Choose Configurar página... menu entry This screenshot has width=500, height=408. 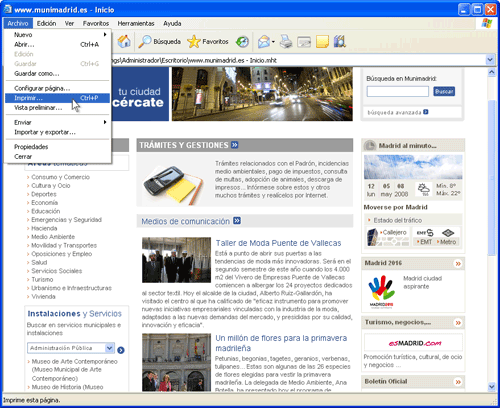(x=57, y=88)
